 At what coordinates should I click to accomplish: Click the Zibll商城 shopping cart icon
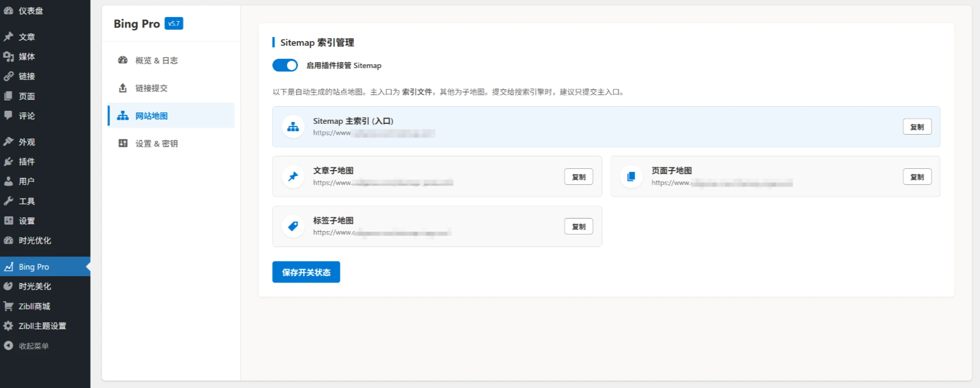click(9, 306)
